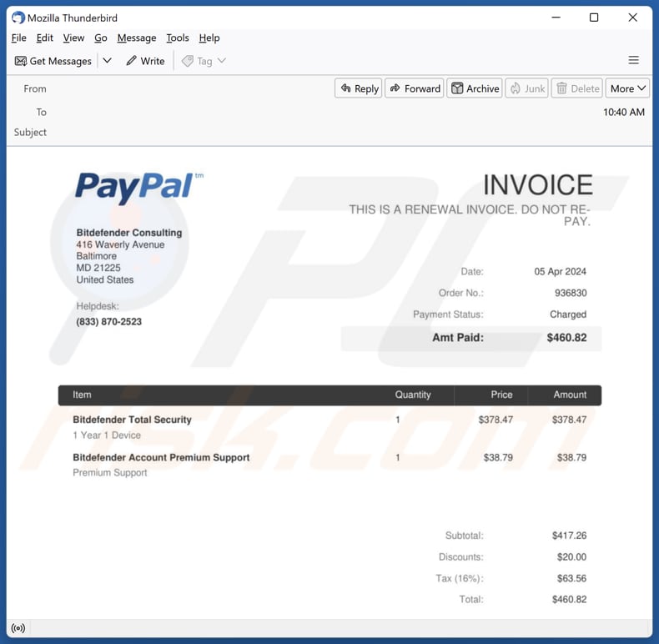
Task: Click the 10:40 AM timestamp
Action: 624,113
